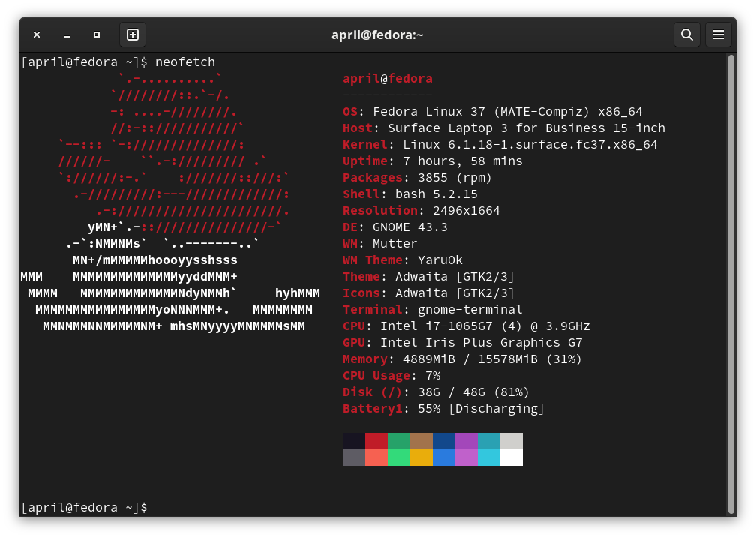Click GPU 'Intel Iris Plus Graphics G7'
The image size is (756, 538).
pos(481,343)
